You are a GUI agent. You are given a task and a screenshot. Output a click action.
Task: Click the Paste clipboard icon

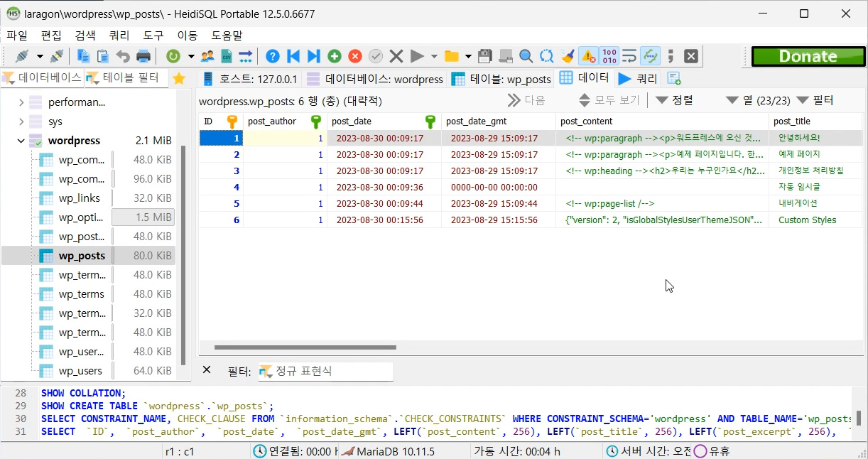pos(103,56)
